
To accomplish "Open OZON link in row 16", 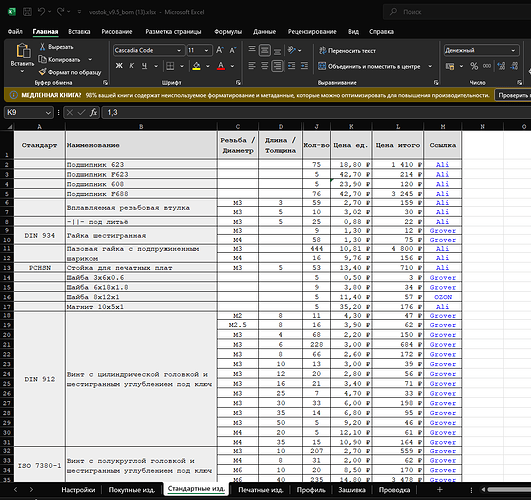I will [443, 297].
